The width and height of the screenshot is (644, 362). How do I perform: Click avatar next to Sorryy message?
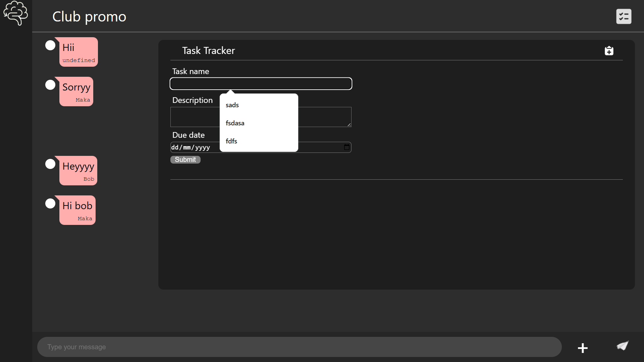pyautogui.click(x=50, y=85)
